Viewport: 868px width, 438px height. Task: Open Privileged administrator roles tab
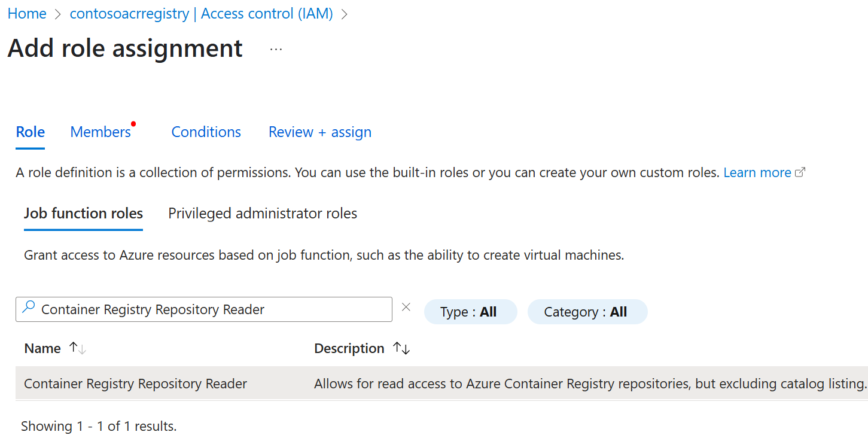point(263,214)
